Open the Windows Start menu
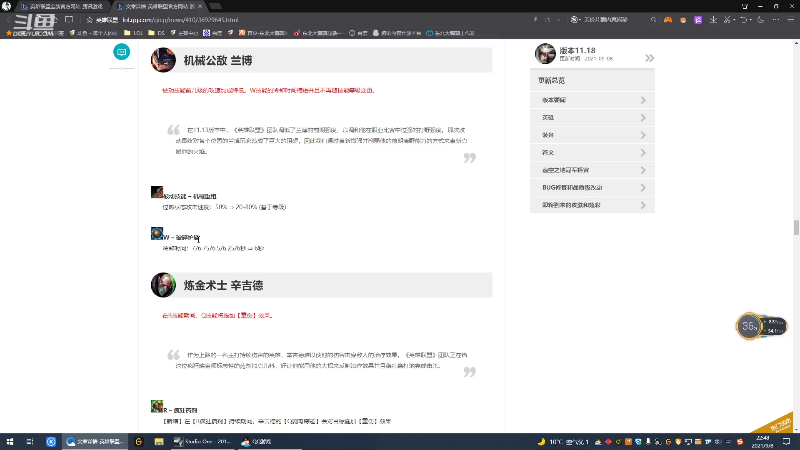This screenshot has width=800, height=450. click(x=10, y=441)
